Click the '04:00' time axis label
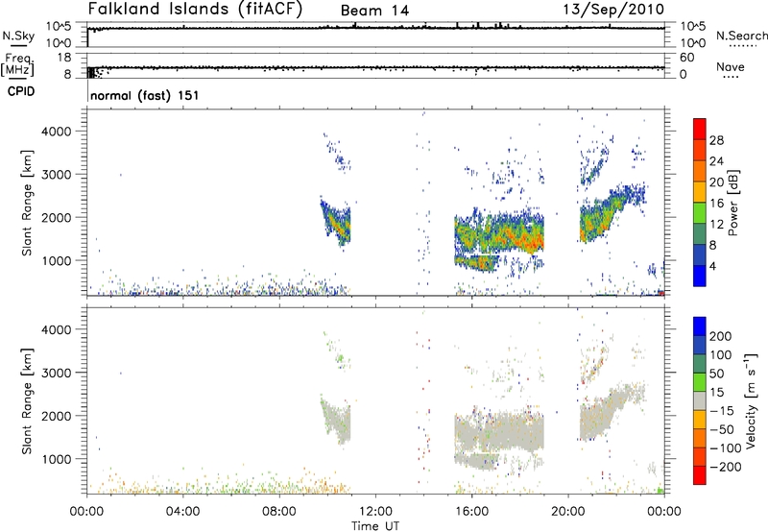Screen dimensions: 768x532 click(182, 512)
